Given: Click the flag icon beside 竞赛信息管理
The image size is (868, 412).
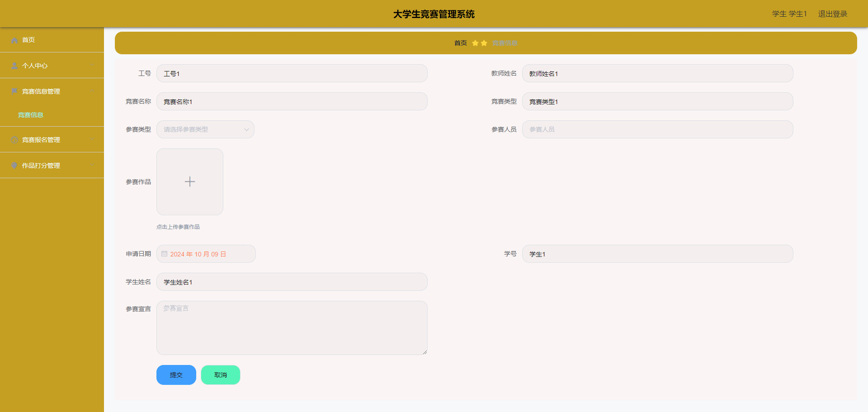Looking at the screenshot, I should 14,92.
